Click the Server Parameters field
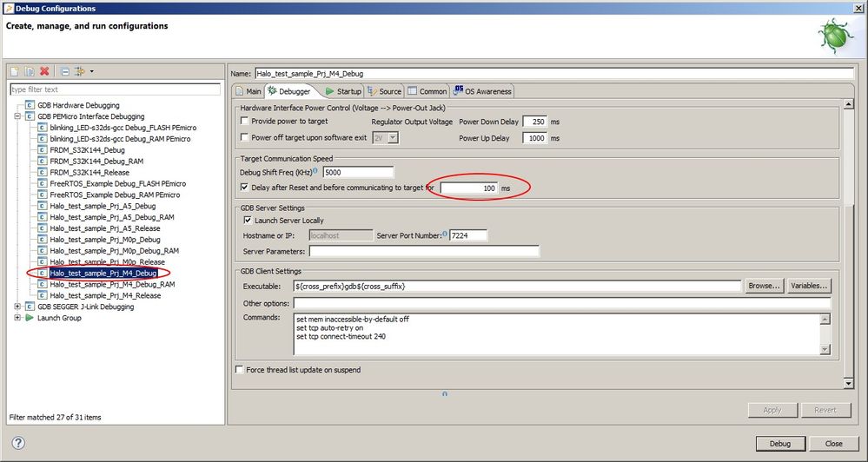The height and width of the screenshot is (462, 868). [424, 251]
